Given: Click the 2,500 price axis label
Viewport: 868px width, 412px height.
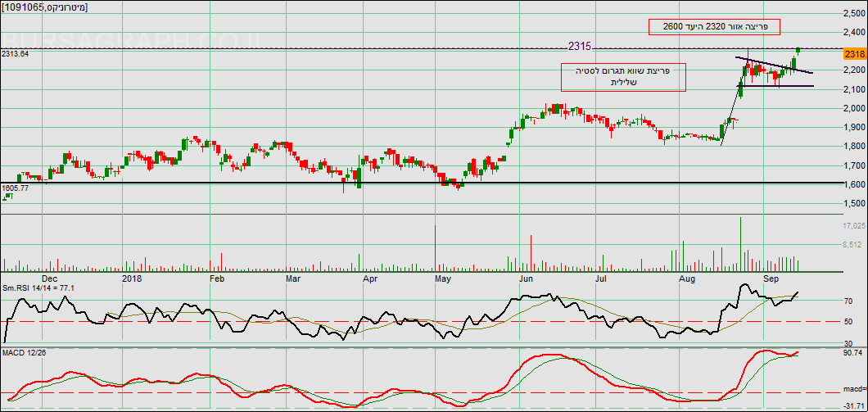Looking at the screenshot, I should tap(854, 13).
